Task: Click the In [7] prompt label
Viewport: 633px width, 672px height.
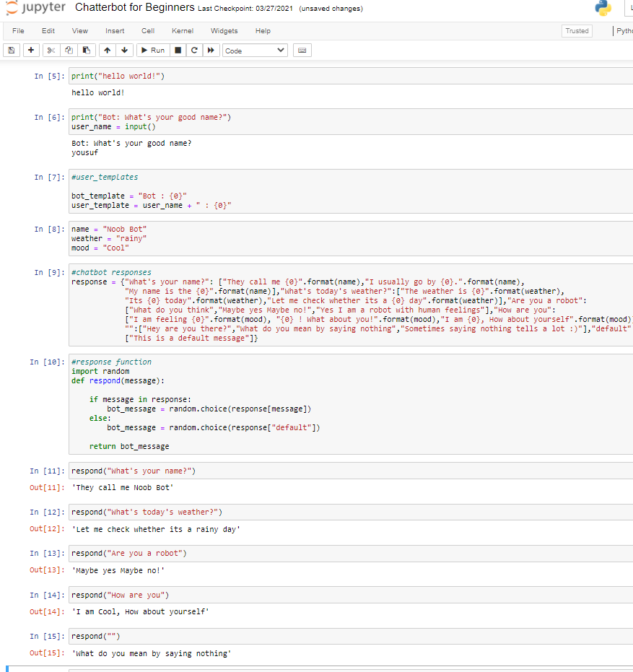Action: (x=49, y=177)
